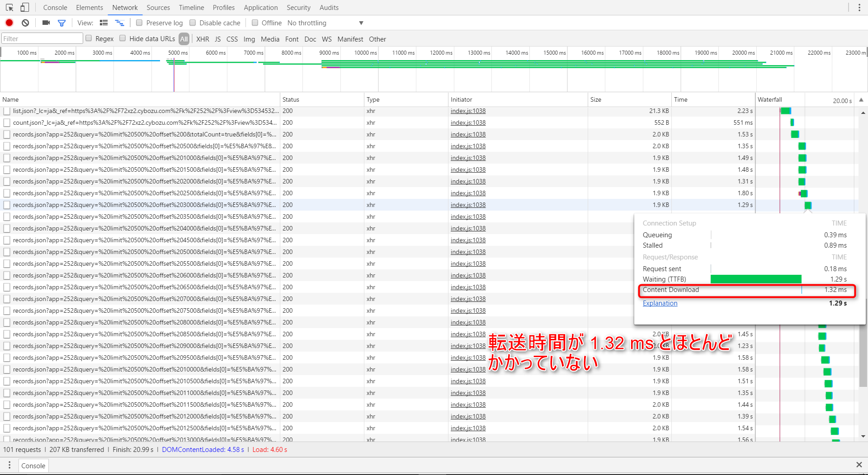The image size is (868, 475).
Task: Open index.js:1038 initiator for list.json
Action: click(468, 111)
